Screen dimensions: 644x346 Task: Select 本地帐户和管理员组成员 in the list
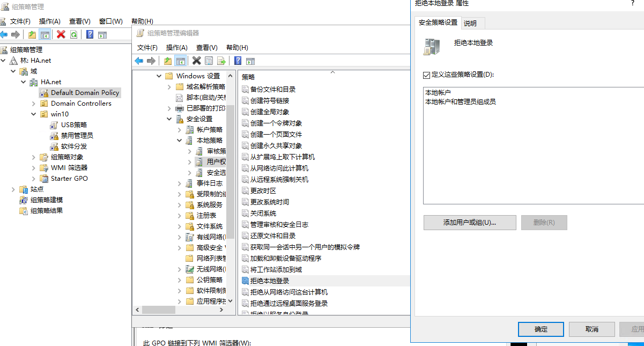[x=460, y=101]
